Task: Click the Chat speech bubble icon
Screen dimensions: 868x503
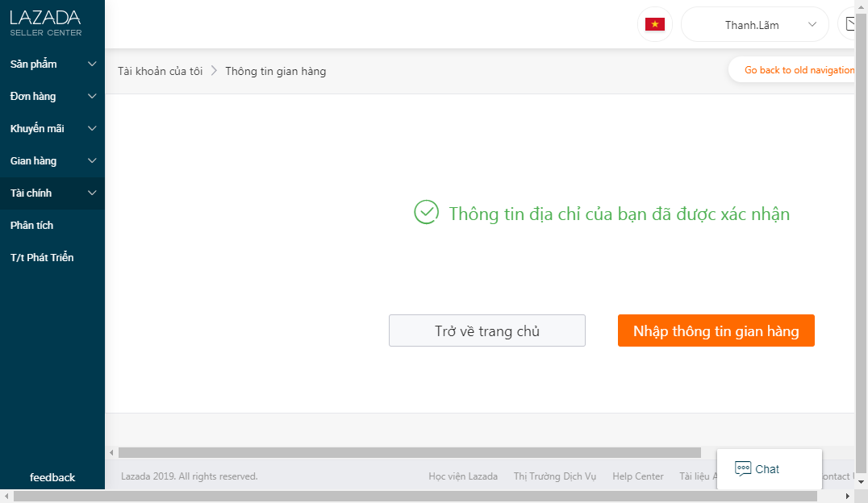Action: [x=743, y=469]
